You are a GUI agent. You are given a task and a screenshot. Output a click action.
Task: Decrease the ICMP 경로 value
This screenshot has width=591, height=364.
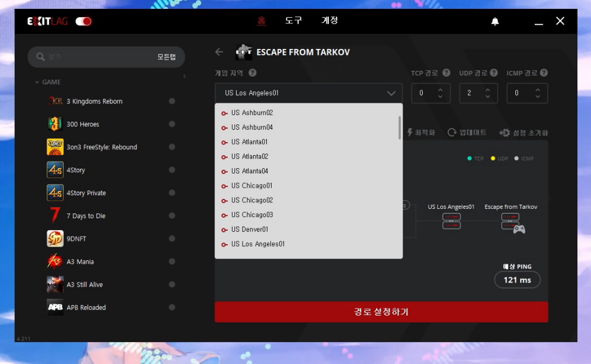coord(538,97)
